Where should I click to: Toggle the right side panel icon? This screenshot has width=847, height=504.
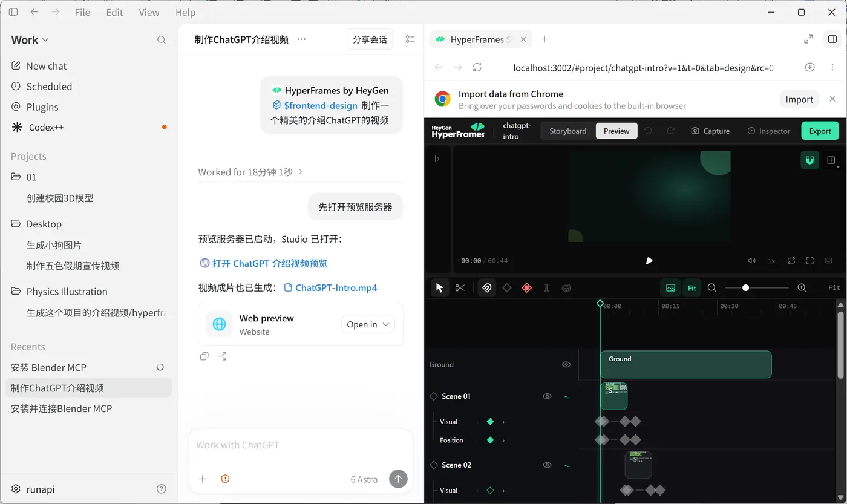click(x=832, y=39)
